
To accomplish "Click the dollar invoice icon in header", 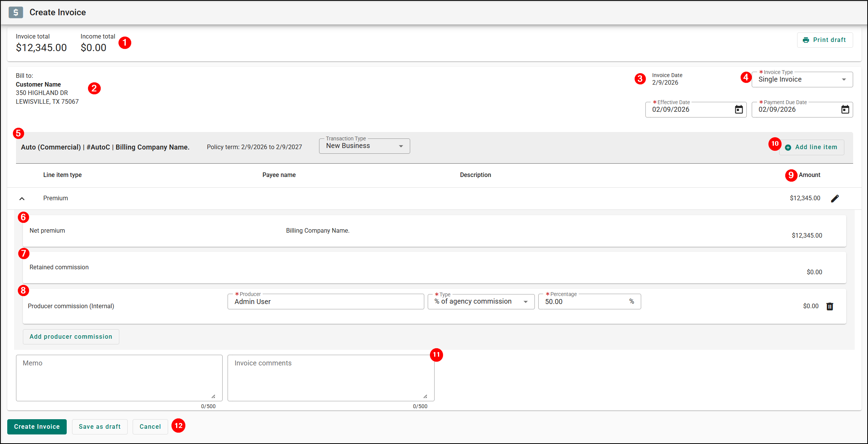I will click(x=16, y=12).
